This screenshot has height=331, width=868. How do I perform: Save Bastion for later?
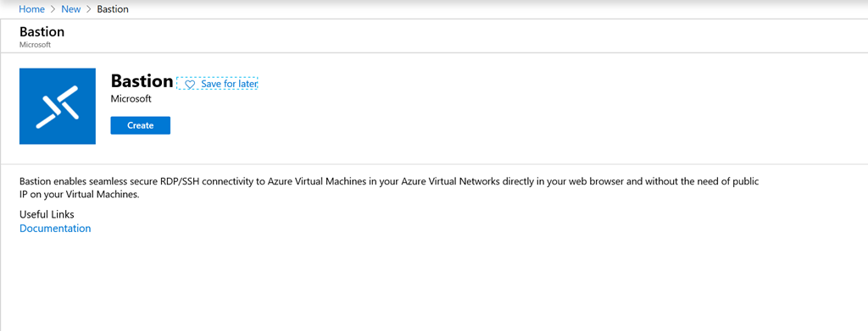click(x=217, y=84)
